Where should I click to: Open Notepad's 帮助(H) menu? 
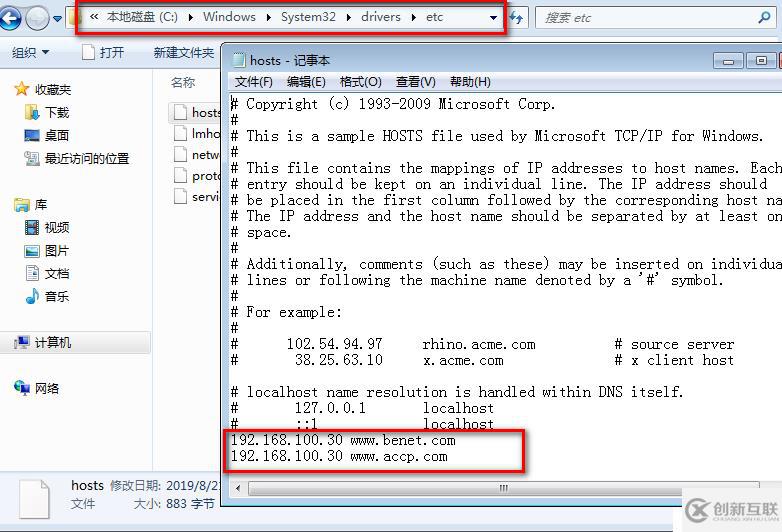pyautogui.click(x=470, y=82)
